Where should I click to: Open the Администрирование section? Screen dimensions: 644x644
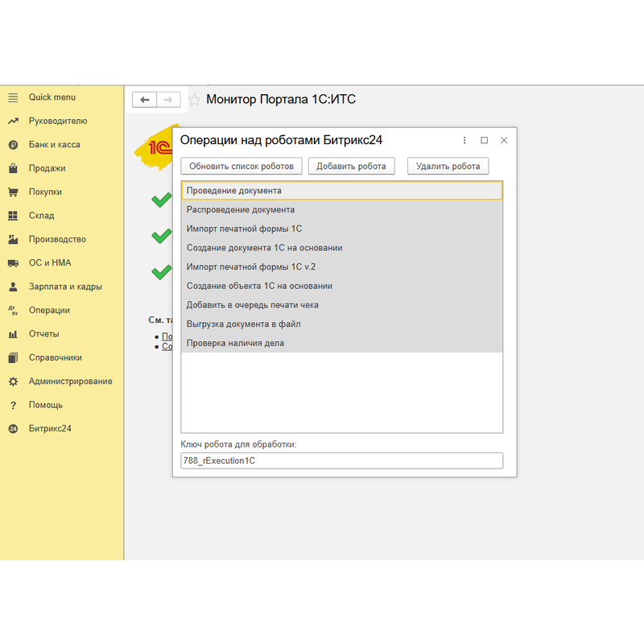(x=70, y=382)
